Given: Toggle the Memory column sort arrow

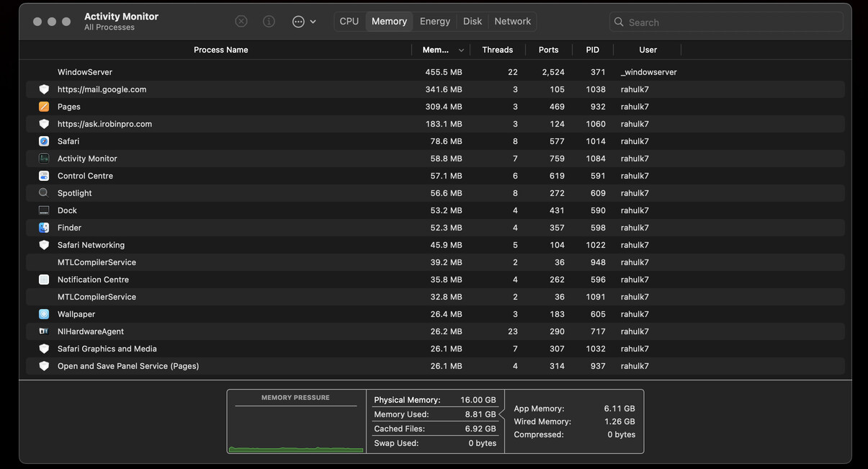Looking at the screenshot, I should 461,50.
